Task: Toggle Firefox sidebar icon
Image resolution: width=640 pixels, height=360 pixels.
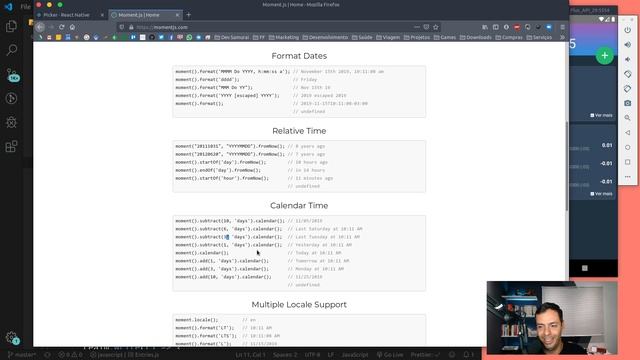Action: pos(496,27)
